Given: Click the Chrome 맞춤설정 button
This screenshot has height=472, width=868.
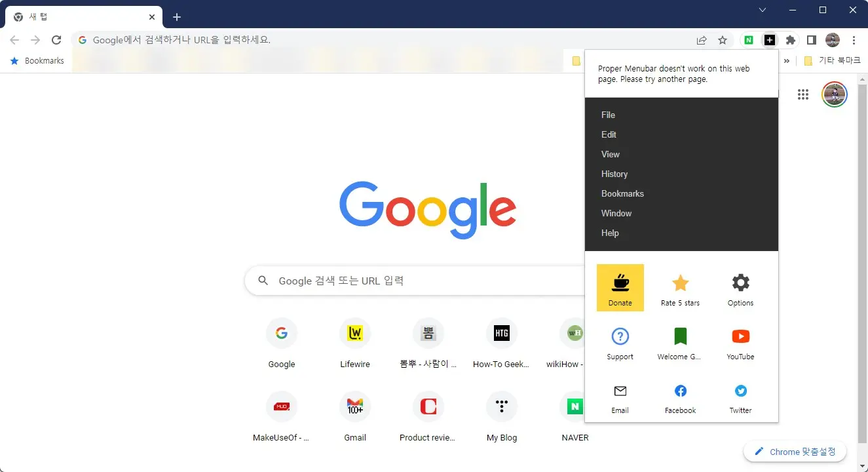Looking at the screenshot, I should click(x=795, y=452).
